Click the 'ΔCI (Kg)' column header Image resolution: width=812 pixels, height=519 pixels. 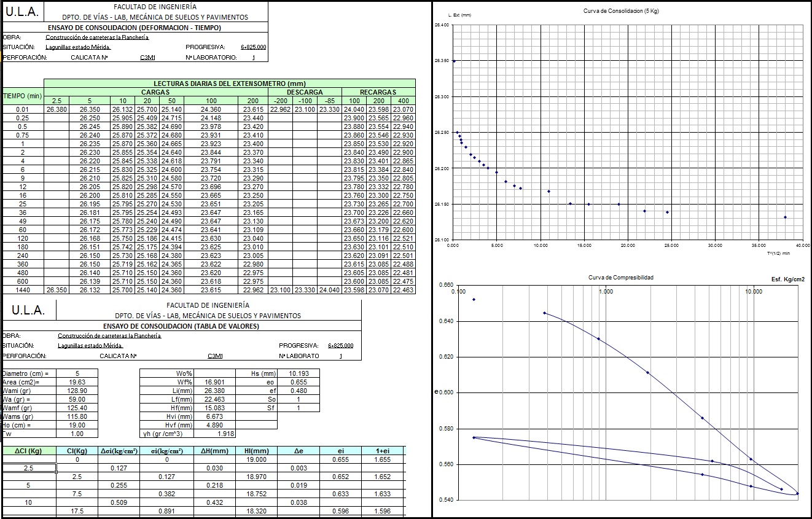(x=28, y=451)
